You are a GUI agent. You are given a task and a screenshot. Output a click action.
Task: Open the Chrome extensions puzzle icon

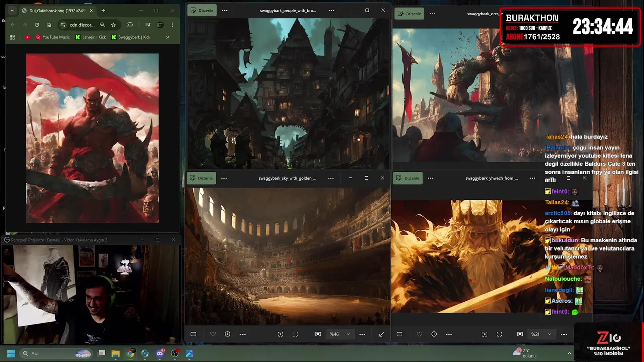pyautogui.click(x=130, y=25)
